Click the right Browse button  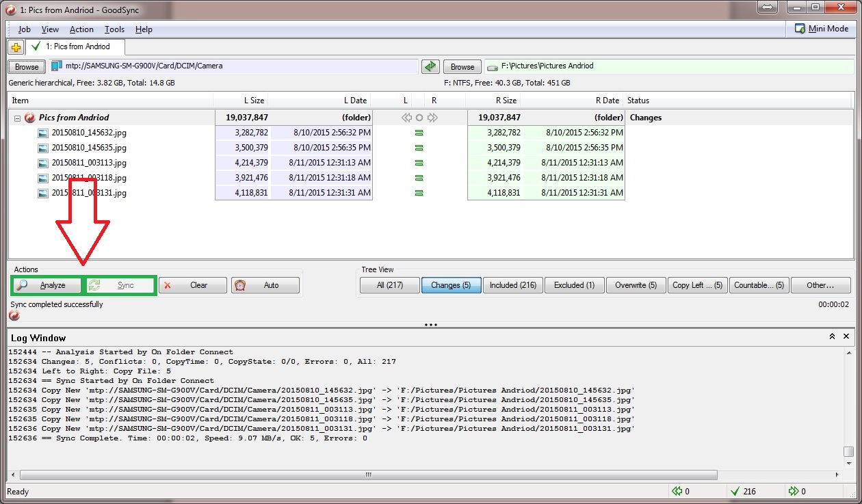pos(462,67)
